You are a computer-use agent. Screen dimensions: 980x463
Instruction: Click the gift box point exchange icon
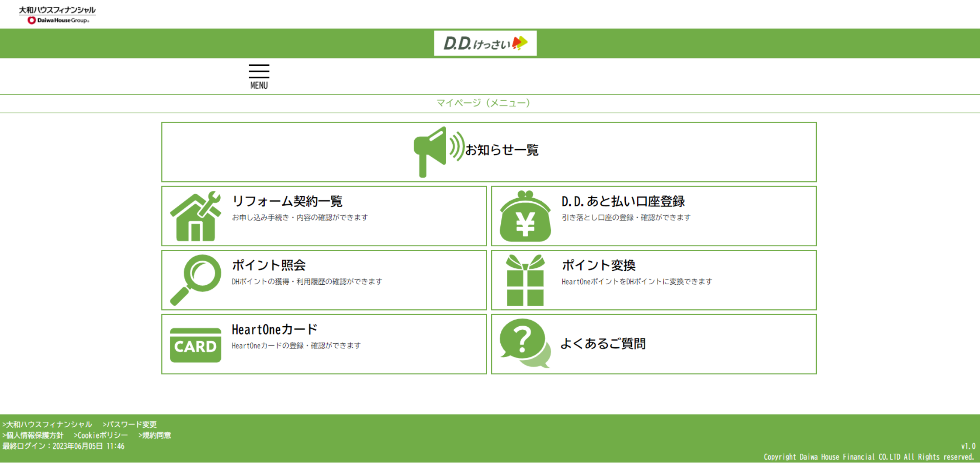tap(525, 280)
